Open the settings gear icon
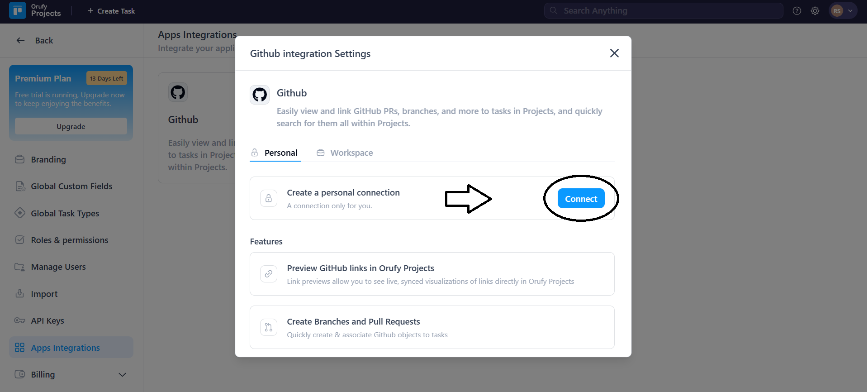This screenshot has height=392, width=868. pyautogui.click(x=815, y=11)
